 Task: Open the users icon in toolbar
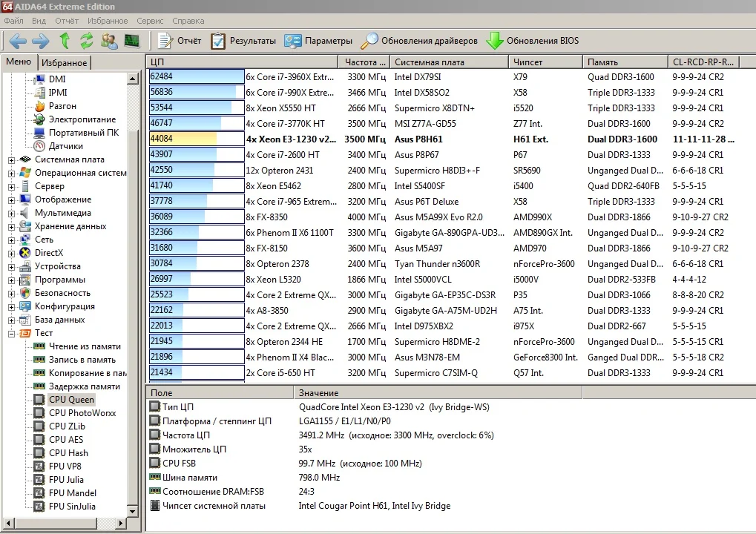pyautogui.click(x=109, y=41)
